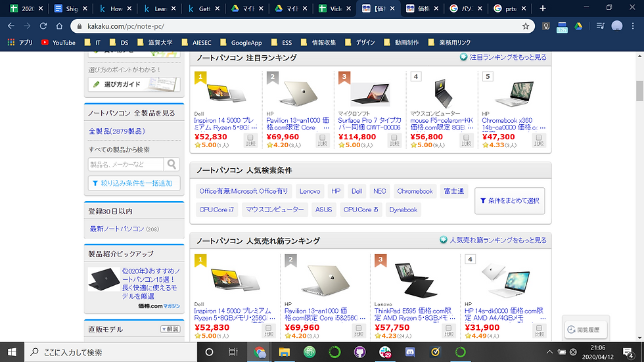Expand the 解説 toggle beside 直販モデル
Image resolution: width=644 pixels, height=362 pixels.
[x=170, y=329]
